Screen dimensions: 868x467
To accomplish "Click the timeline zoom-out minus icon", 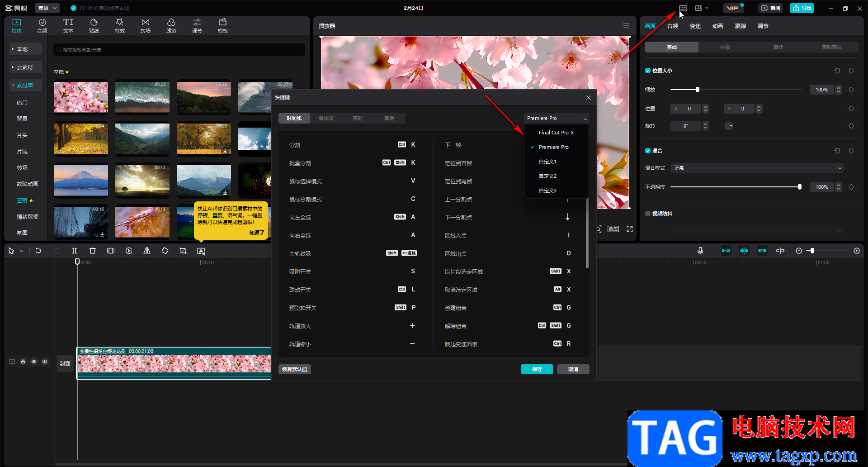I will (799, 251).
